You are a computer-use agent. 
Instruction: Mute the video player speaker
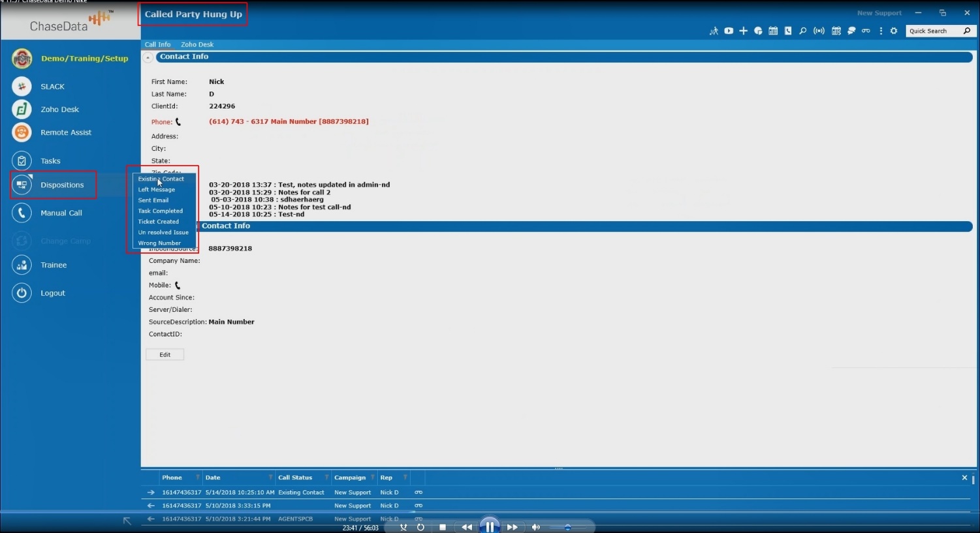click(535, 527)
